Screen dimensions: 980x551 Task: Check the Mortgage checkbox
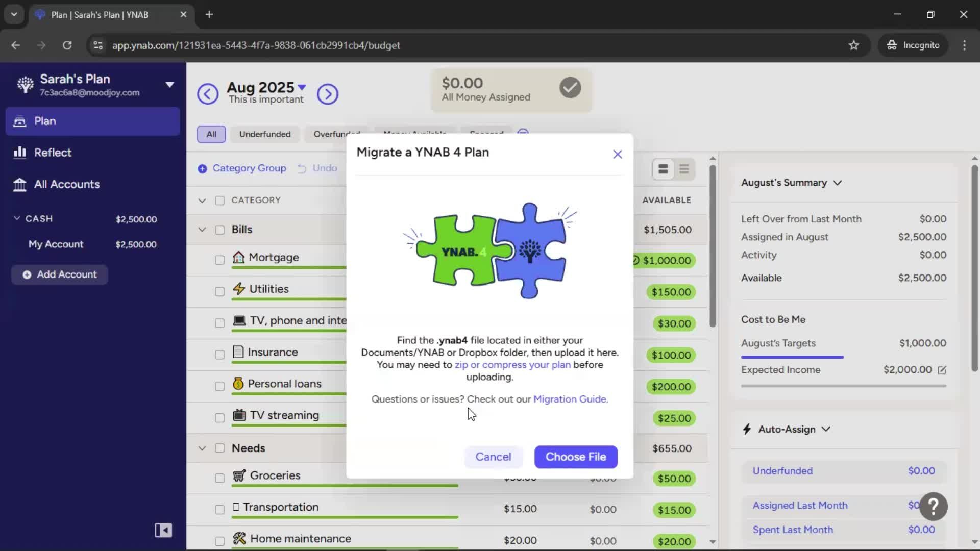tap(219, 260)
